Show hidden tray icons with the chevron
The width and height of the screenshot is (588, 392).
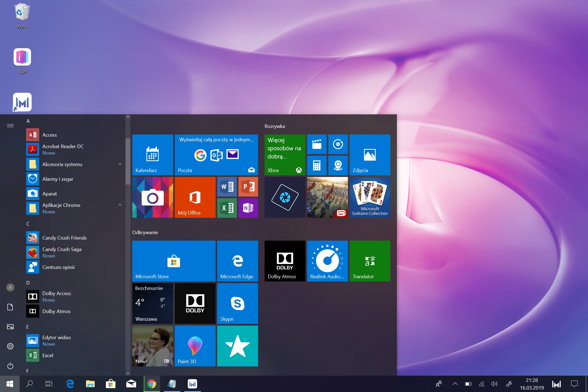coord(455,384)
